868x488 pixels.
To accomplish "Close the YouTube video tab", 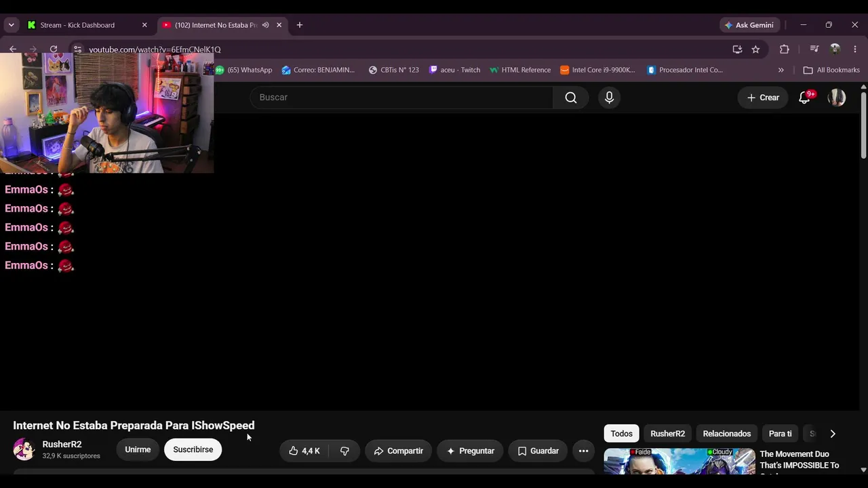I will coord(279,25).
